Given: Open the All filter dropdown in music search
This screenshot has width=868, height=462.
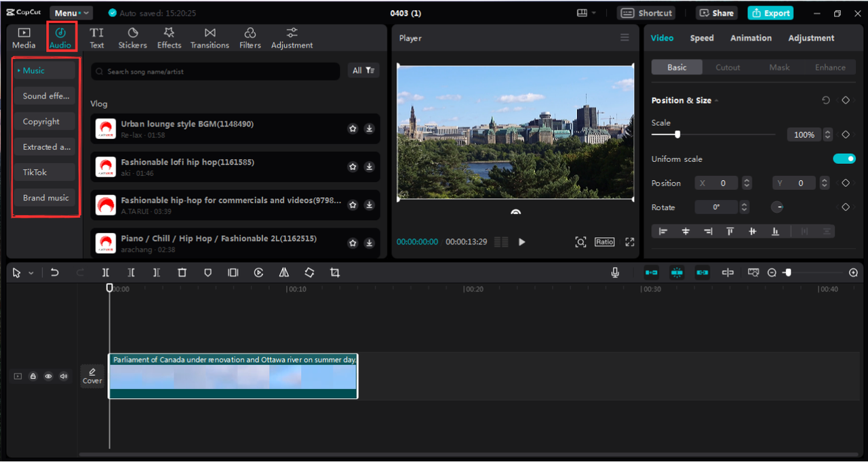Looking at the screenshot, I should (363, 70).
